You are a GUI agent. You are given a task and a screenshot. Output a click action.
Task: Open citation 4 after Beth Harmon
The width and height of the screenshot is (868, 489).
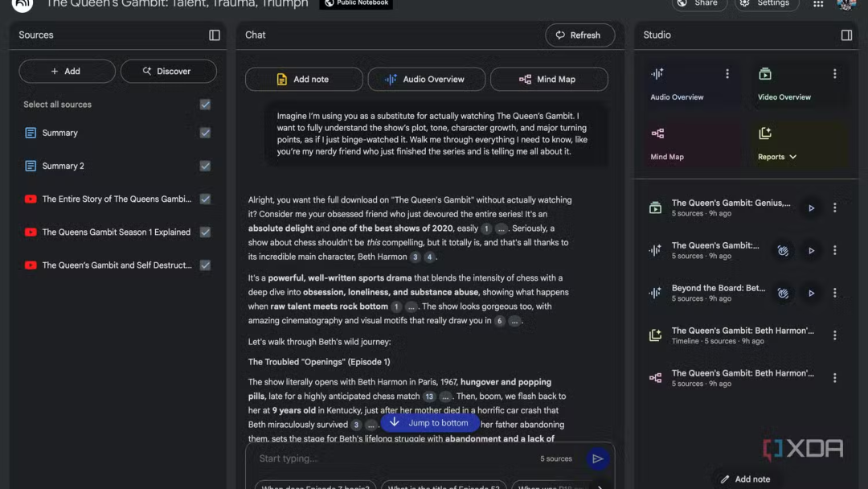429,257
